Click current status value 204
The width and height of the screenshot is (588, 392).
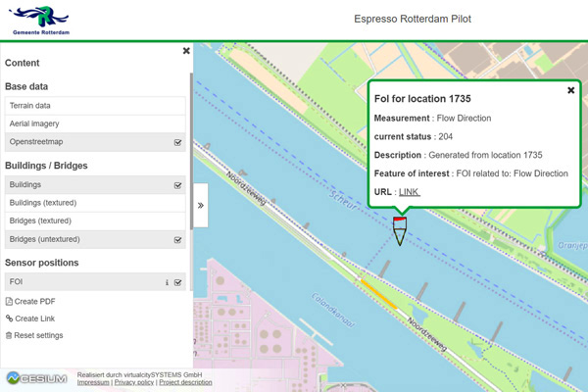click(446, 136)
